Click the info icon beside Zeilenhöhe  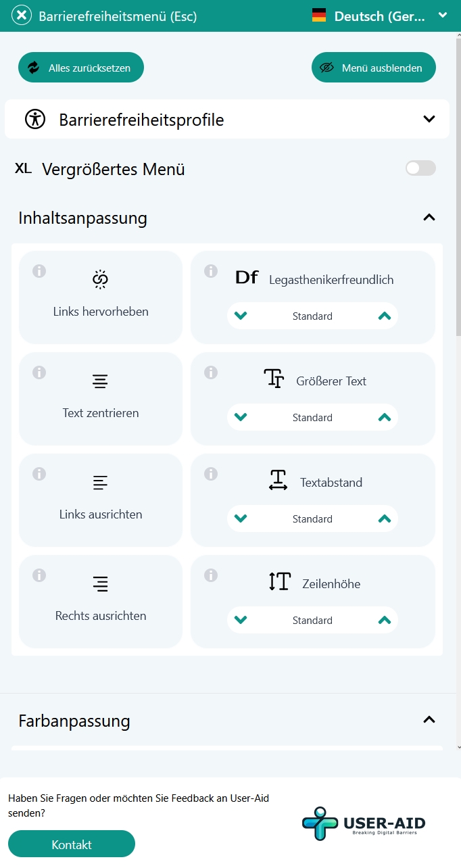coord(210,575)
